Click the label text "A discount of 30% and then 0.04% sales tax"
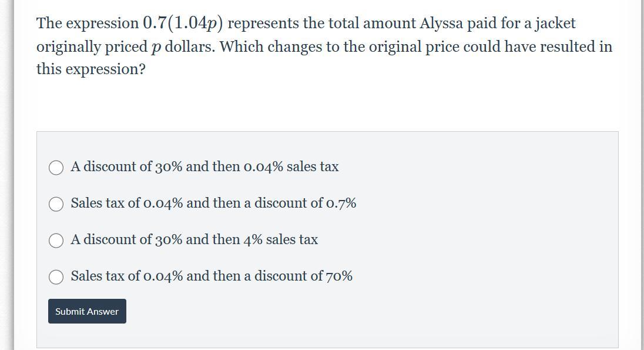Viewport: 644px width, 350px height. 204,167
